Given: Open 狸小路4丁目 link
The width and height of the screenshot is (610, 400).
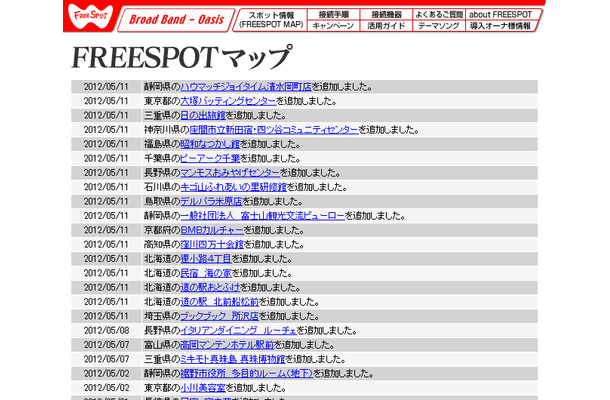Looking at the screenshot, I should point(206,259).
